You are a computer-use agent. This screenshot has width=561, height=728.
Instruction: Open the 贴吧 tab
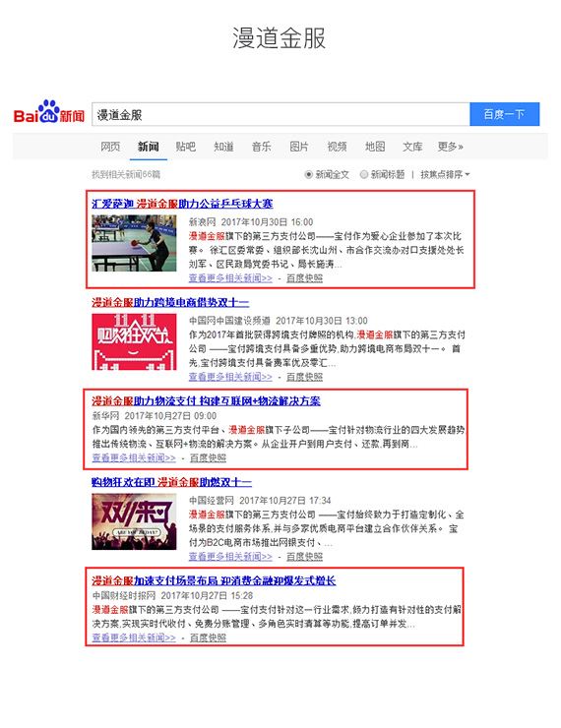tap(186, 147)
